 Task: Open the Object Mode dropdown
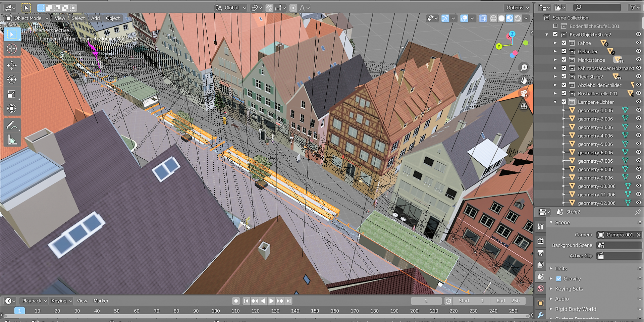click(28, 18)
